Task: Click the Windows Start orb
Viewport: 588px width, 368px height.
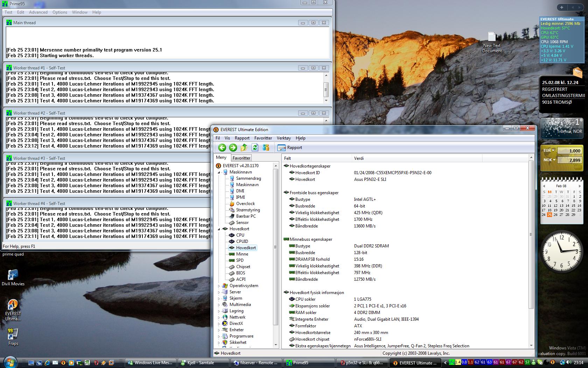Action: coord(10,362)
